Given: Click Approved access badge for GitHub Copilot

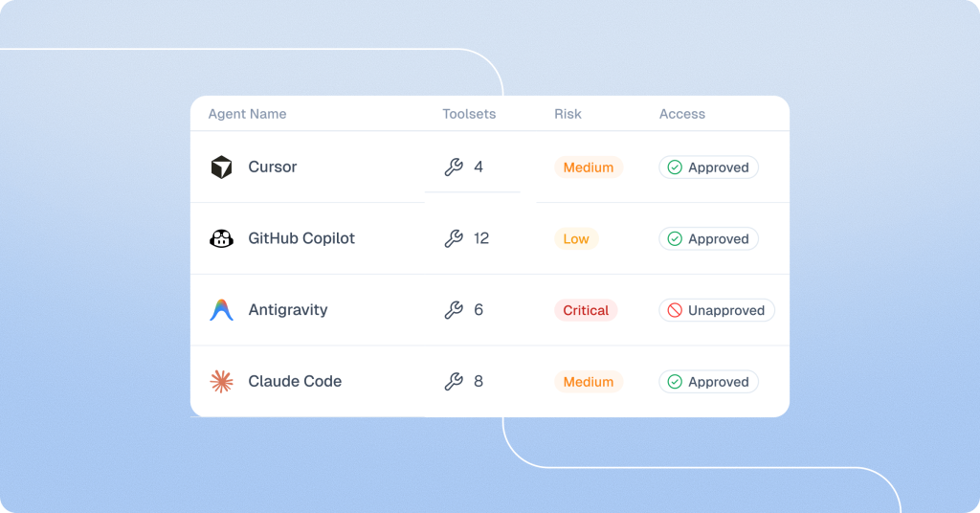Looking at the screenshot, I should pos(708,238).
